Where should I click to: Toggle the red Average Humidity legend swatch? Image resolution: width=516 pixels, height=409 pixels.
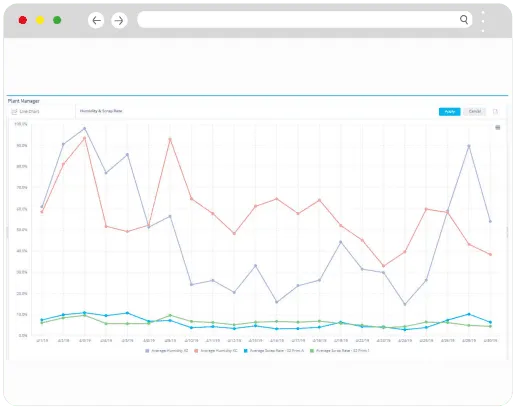pos(196,351)
